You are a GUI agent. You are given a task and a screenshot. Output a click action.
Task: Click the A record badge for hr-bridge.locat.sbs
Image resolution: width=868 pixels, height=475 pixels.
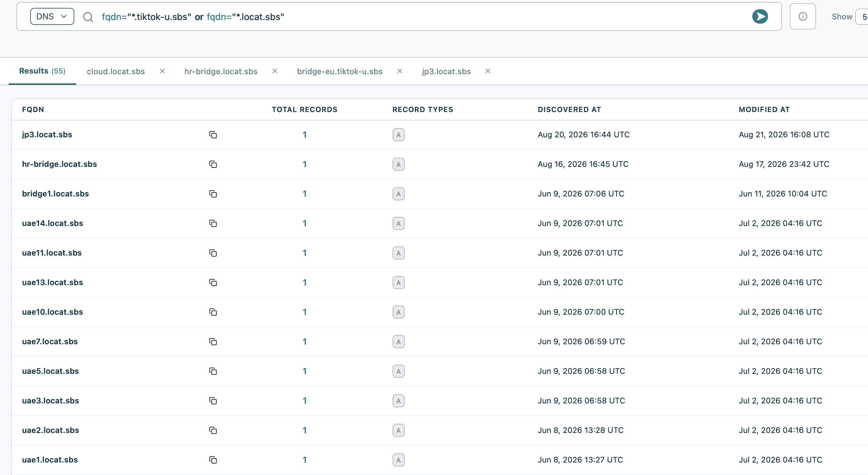tap(398, 164)
